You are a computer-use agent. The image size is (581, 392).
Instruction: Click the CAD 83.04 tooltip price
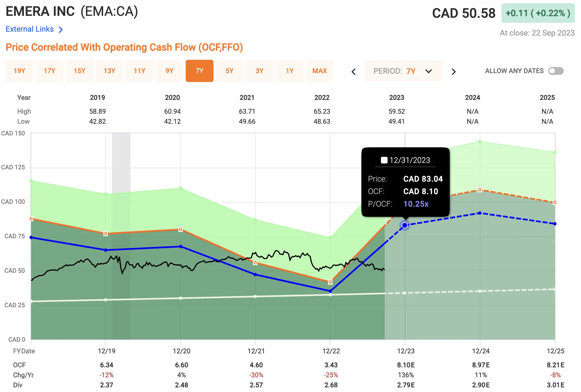423,179
